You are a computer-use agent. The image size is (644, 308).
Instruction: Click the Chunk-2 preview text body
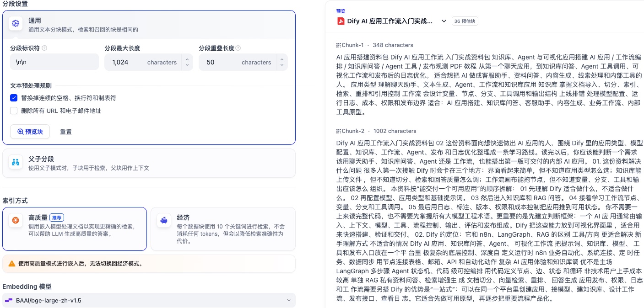coord(489,222)
